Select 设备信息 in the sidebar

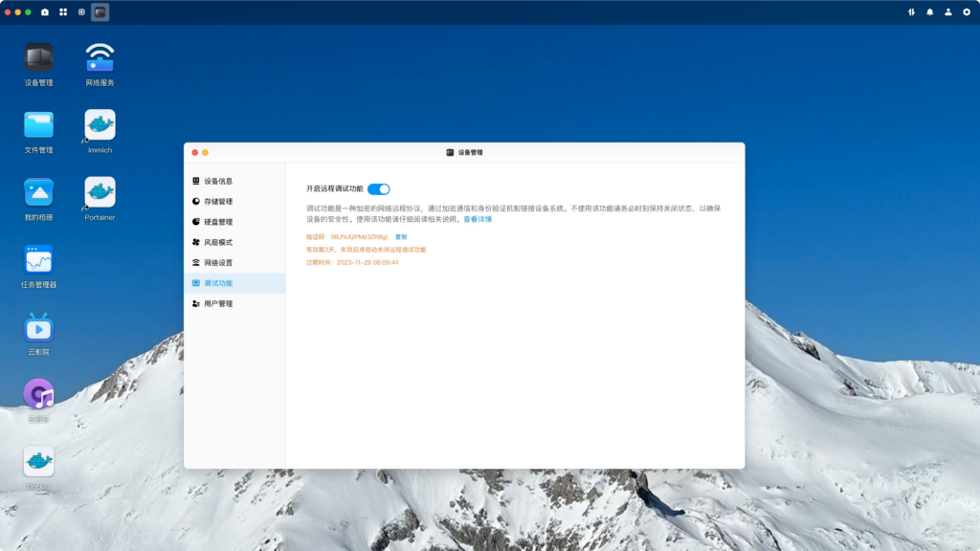click(217, 181)
